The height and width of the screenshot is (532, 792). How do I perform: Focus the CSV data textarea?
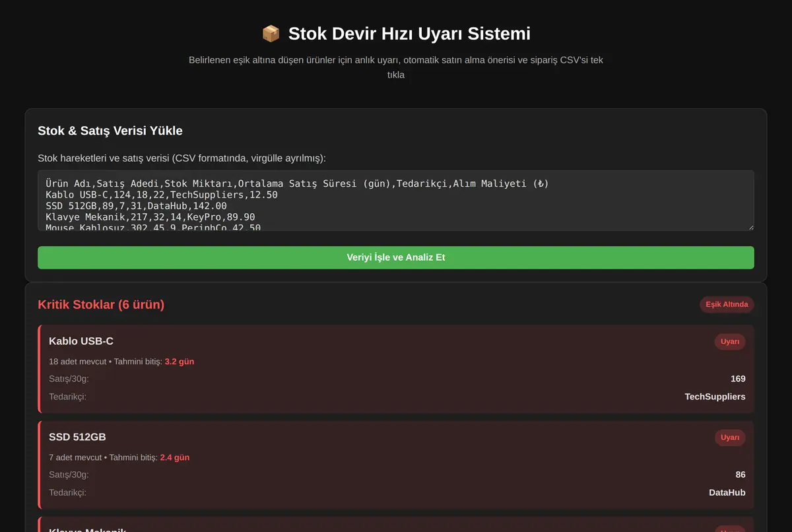click(396, 201)
